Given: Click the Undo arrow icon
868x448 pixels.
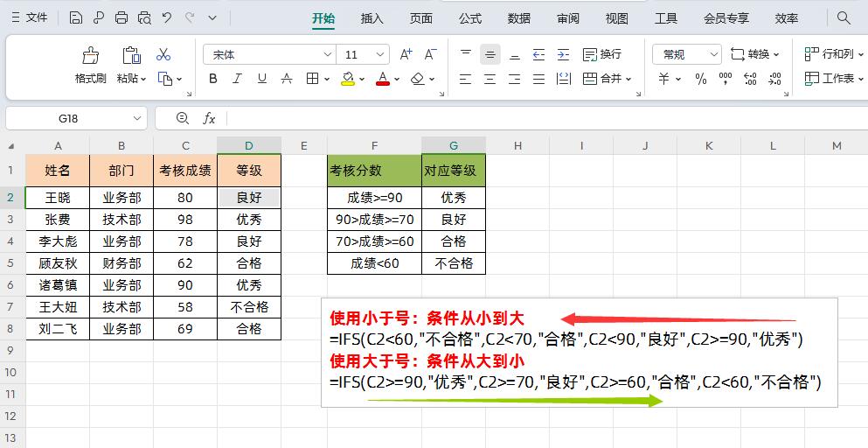Looking at the screenshot, I should (167, 17).
